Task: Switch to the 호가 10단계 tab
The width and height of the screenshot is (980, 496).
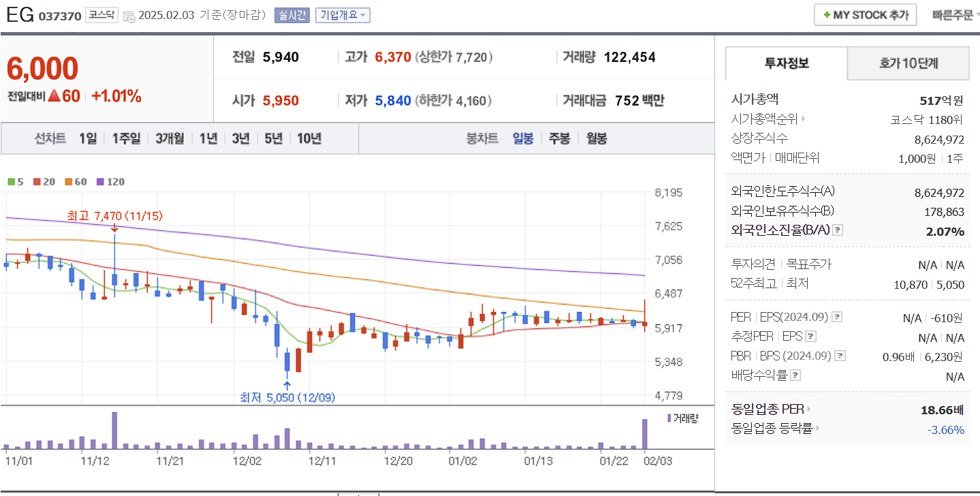Action: pyautogui.click(x=908, y=63)
